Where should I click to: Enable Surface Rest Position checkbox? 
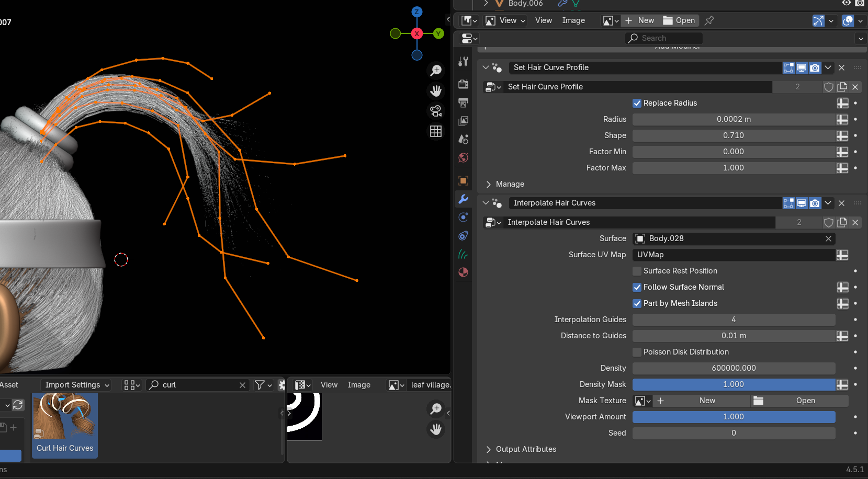point(637,271)
